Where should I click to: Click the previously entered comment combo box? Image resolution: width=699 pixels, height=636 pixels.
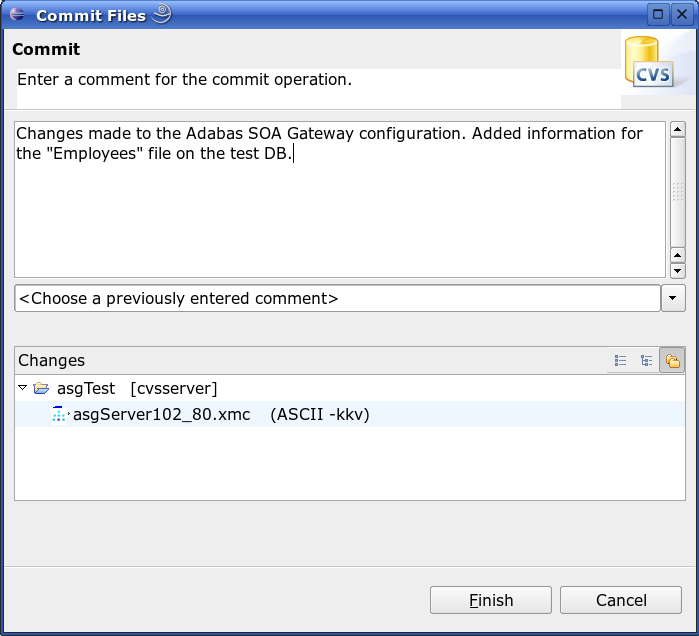coord(337,298)
